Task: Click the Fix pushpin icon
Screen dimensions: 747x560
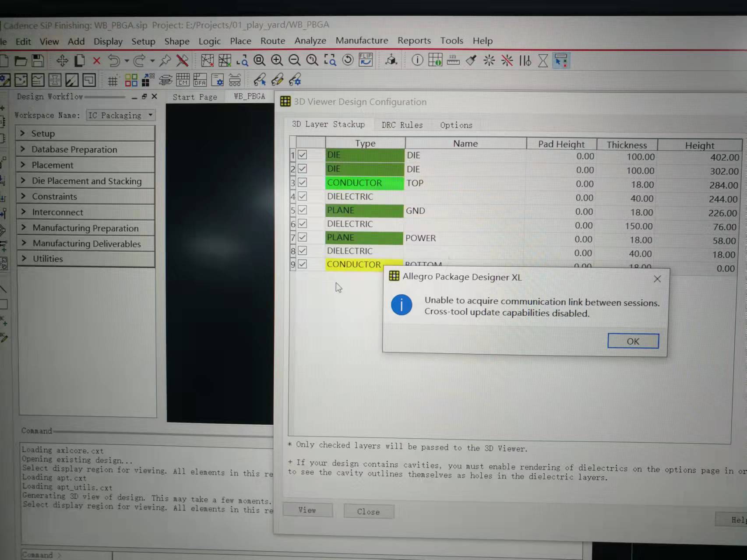Action: [165, 60]
